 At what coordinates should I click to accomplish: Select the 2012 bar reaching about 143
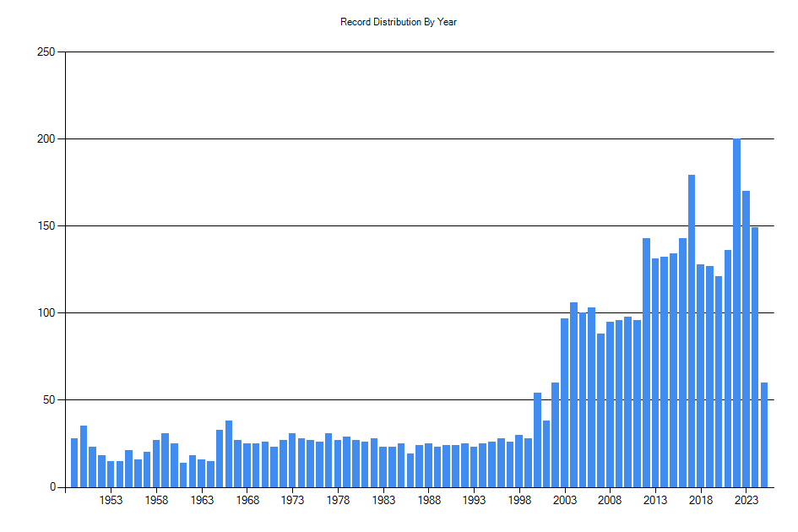tap(646, 362)
